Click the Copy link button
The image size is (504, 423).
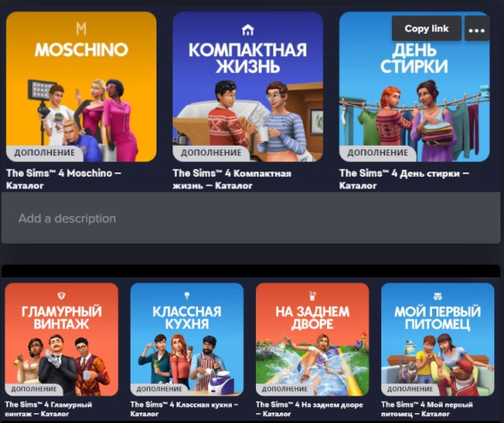pos(426,28)
